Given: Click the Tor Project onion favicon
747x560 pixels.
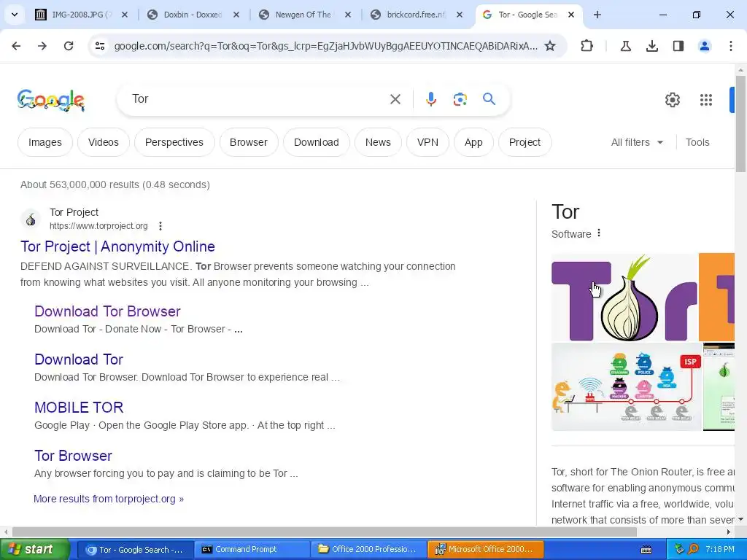Looking at the screenshot, I should coord(31,219).
